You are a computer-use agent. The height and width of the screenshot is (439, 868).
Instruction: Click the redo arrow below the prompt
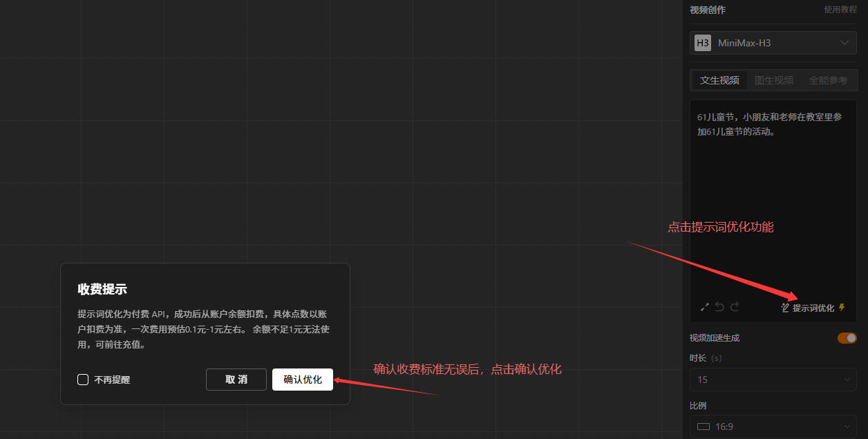735,307
